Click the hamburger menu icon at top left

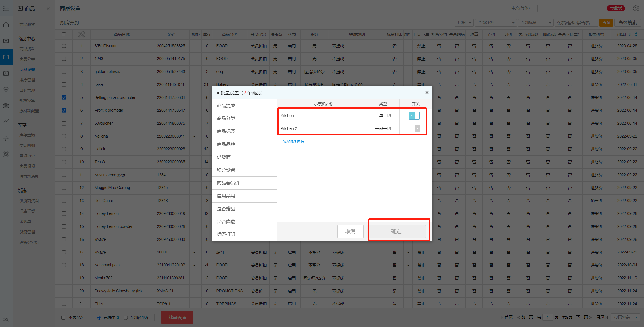[6, 9]
